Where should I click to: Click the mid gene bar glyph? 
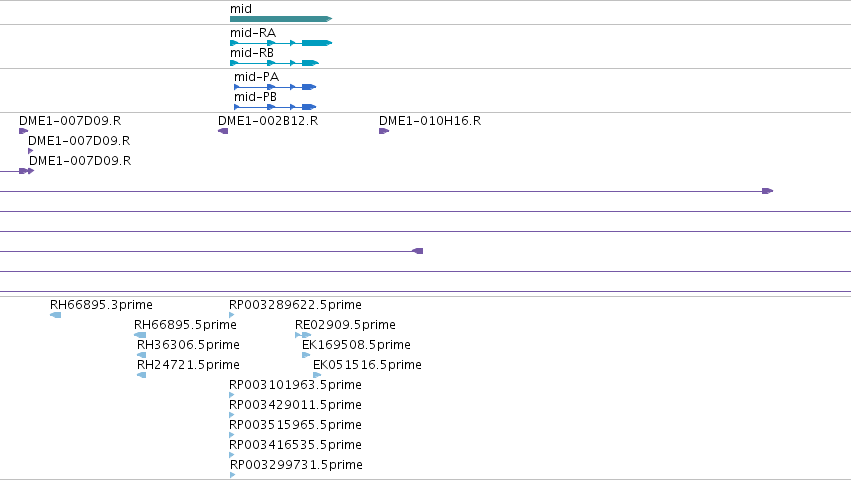(281, 19)
